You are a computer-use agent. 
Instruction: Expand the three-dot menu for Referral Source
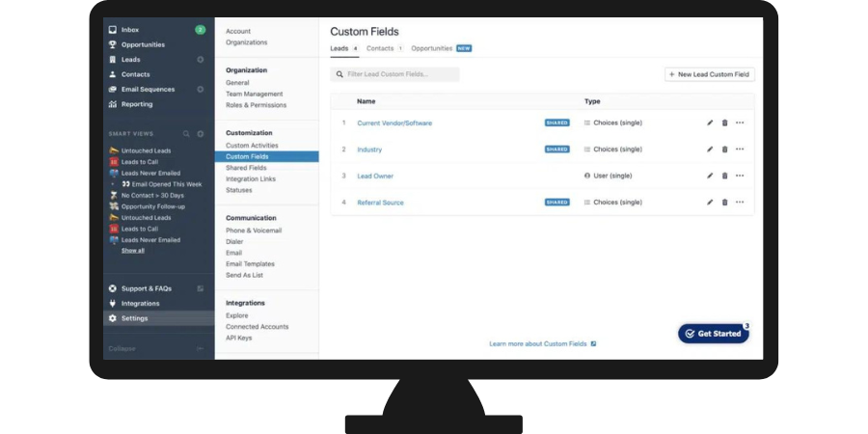coord(740,203)
